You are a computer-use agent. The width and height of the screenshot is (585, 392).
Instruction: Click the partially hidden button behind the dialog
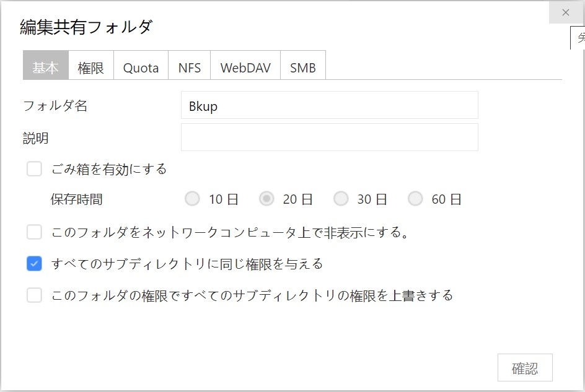tap(579, 38)
